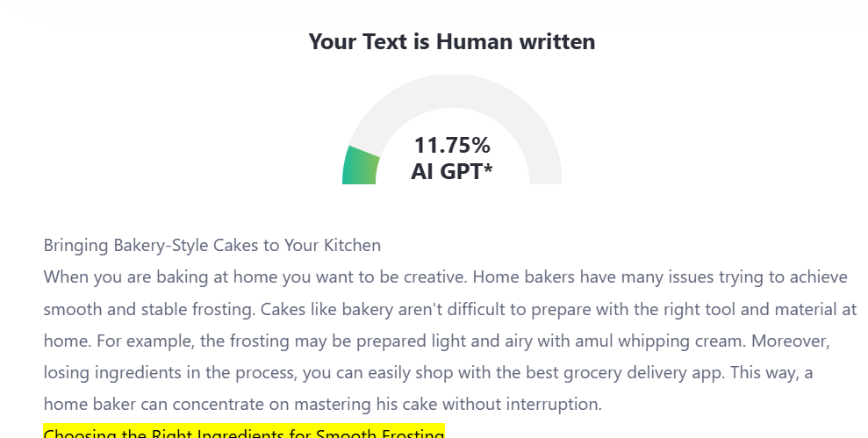Click the green filled segment of the gauge
This screenshot has width=868, height=438.
pos(360,167)
